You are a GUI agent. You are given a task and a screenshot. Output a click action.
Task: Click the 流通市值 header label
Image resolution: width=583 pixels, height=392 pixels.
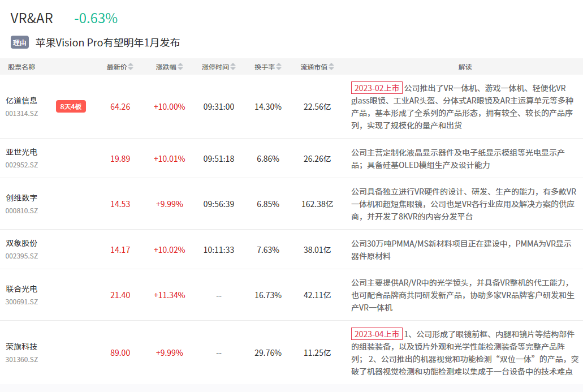pos(314,67)
